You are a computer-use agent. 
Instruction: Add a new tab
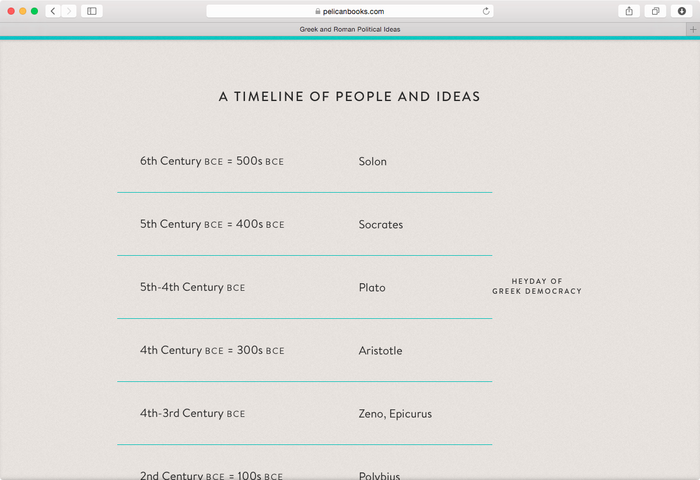[x=692, y=29]
